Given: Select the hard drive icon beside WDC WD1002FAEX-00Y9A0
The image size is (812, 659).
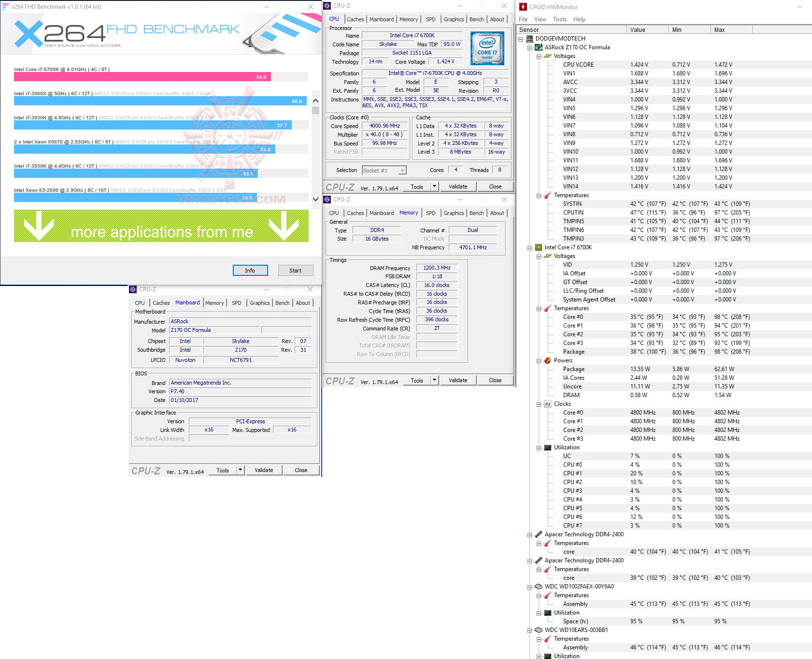Looking at the screenshot, I should pyautogui.click(x=539, y=587).
